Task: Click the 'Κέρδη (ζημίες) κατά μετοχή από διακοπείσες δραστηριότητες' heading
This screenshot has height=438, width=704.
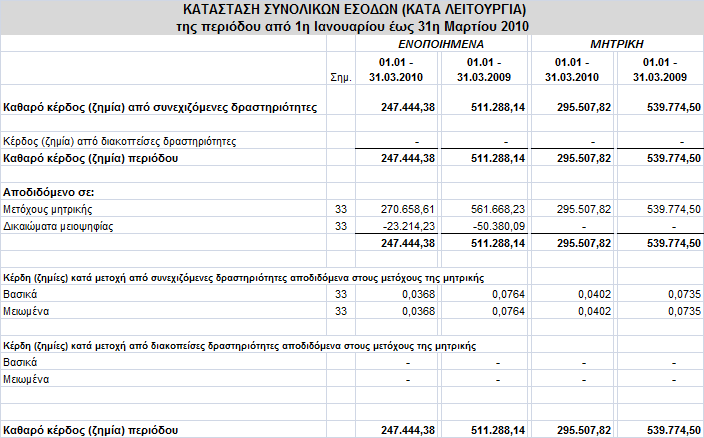Action: pos(239,346)
